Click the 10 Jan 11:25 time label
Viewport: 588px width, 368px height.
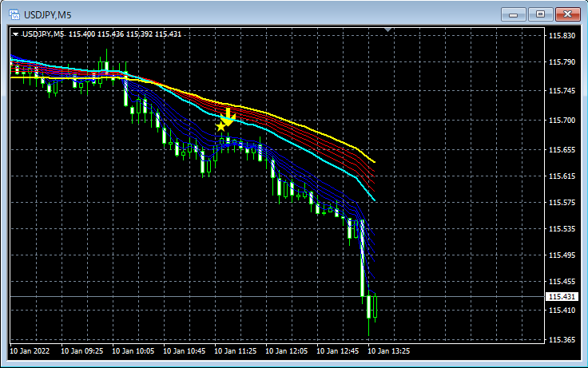pos(236,351)
